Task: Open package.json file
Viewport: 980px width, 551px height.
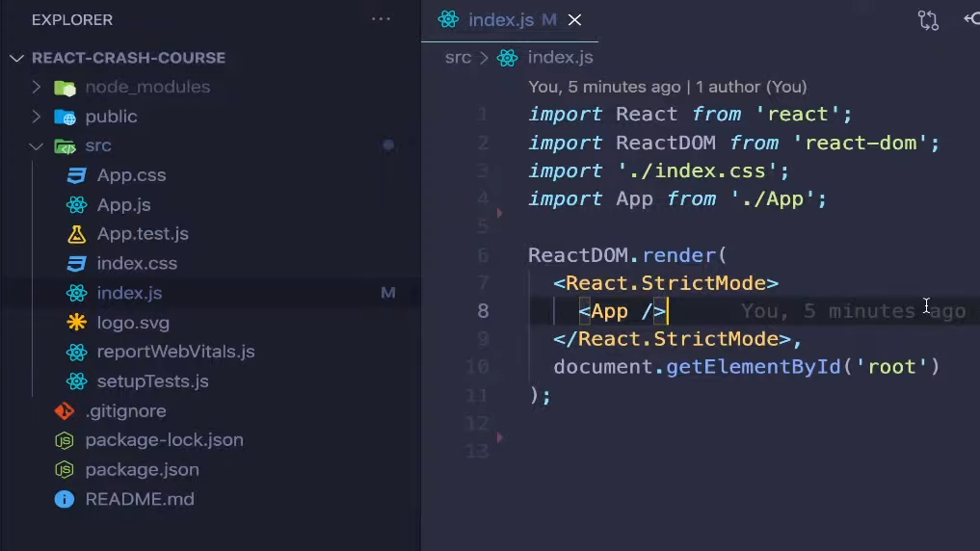Action: click(142, 470)
